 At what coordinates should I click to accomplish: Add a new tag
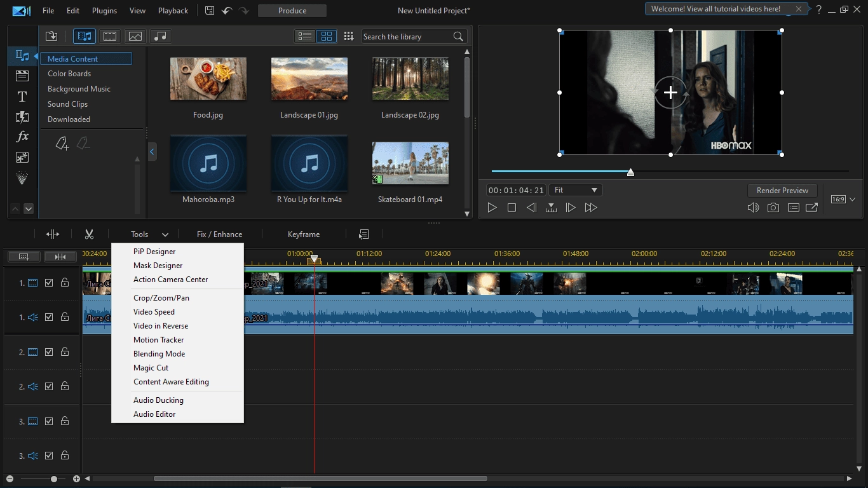(62, 144)
